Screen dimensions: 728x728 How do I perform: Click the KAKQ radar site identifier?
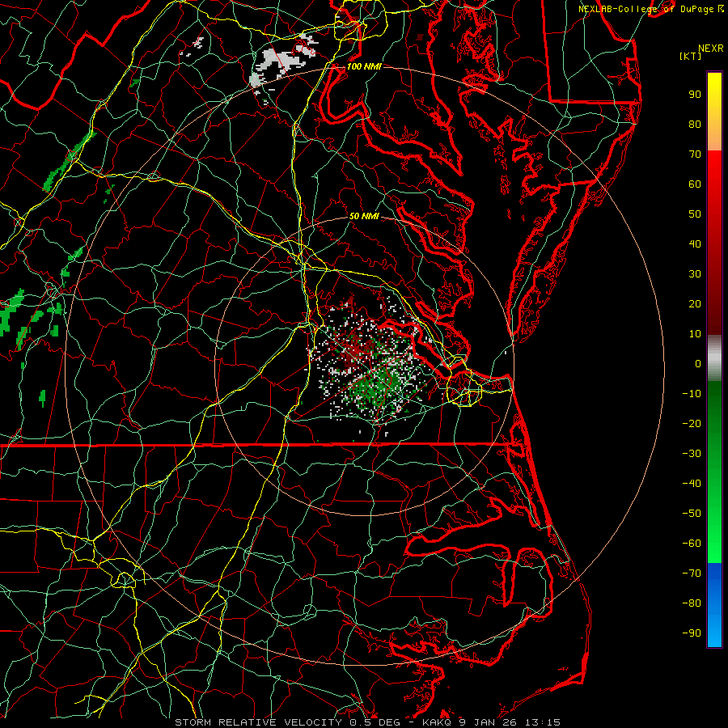[x=437, y=722]
